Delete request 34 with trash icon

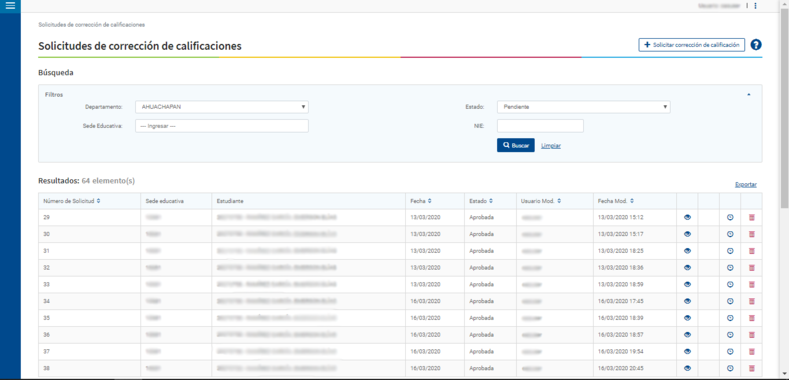(x=752, y=301)
